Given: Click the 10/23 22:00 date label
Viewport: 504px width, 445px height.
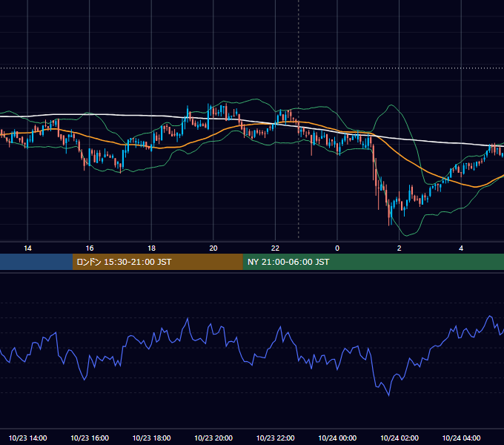Looking at the screenshot, I should 275,438.
